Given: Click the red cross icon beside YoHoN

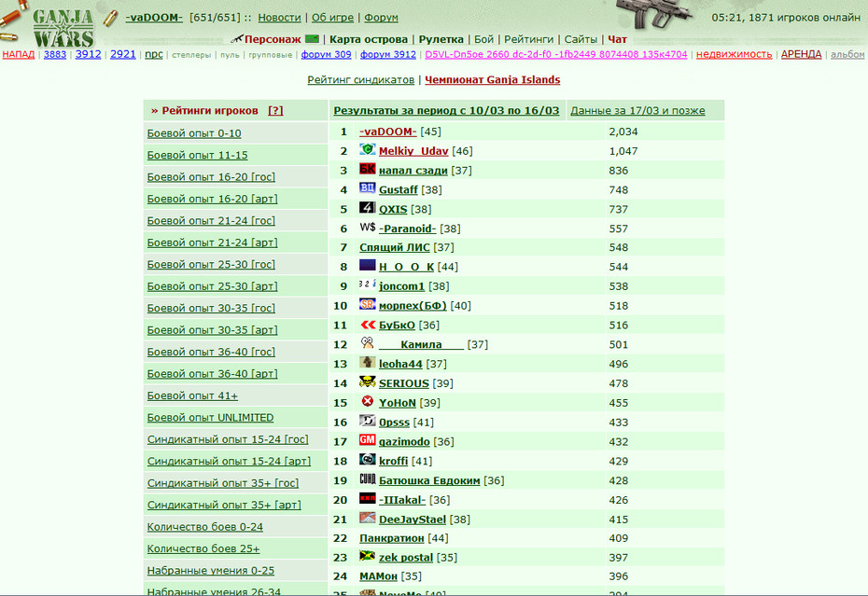Looking at the screenshot, I should (367, 401).
